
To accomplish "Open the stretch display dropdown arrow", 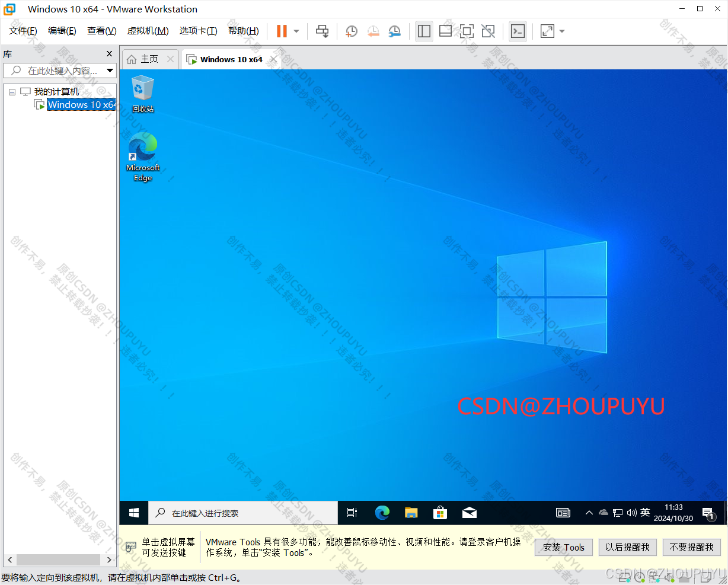I will 562,31.
